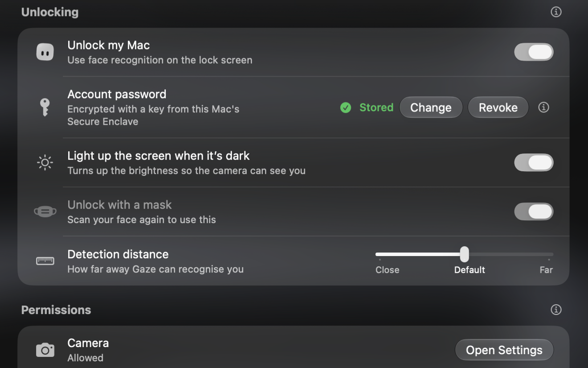
Task: Click the face mask icon
Action: (x=45, y=212)
